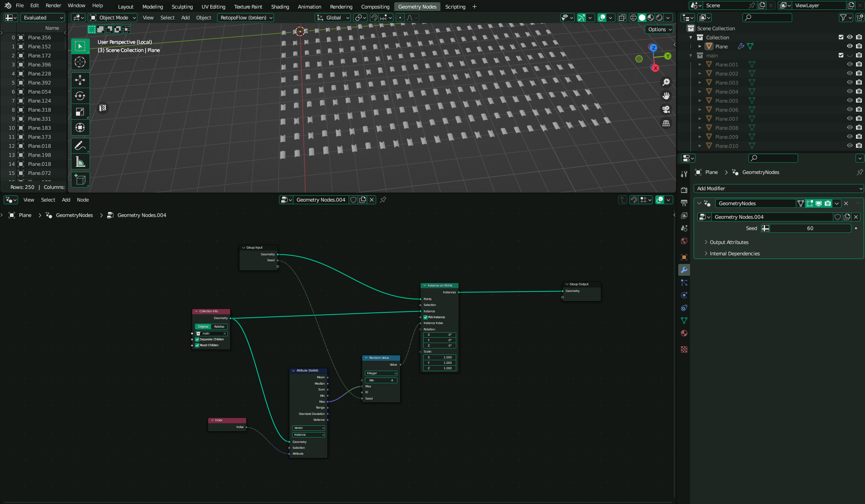Toggle Collection exclude checkbox in outliner

(841, 38)
